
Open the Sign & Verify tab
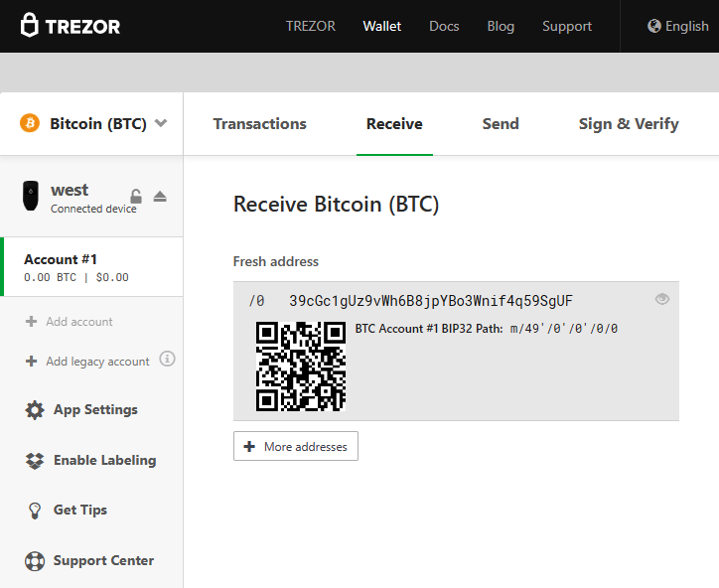click(x=629, y=124)
